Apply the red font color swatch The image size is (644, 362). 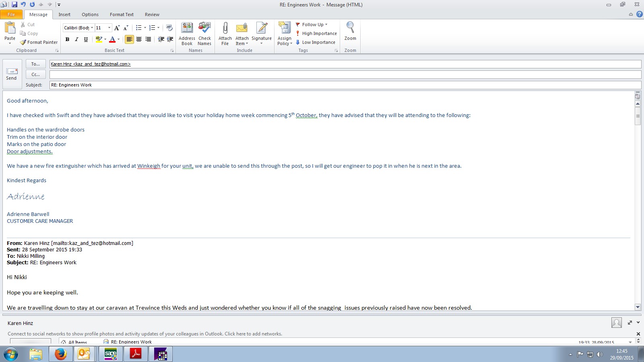[x=112, y=39]
